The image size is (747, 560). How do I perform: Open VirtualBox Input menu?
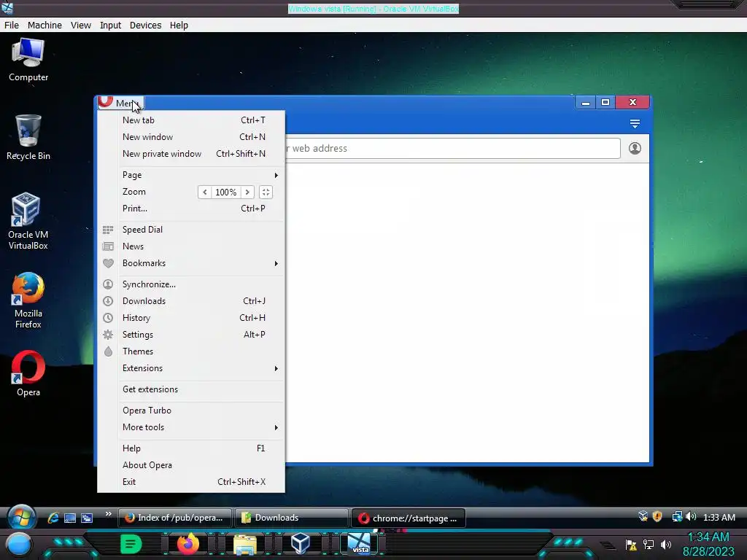[110, 26]
